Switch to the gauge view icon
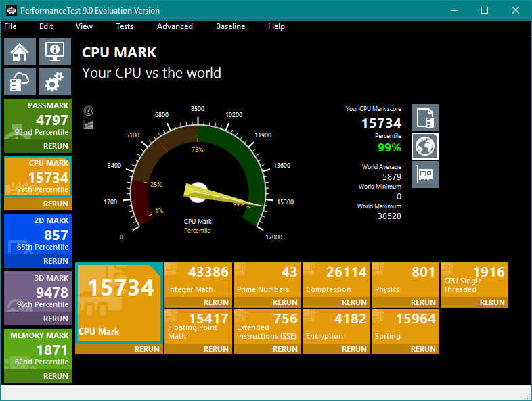The width and height of the screenshot is (532, 401). tap(89, 110)
